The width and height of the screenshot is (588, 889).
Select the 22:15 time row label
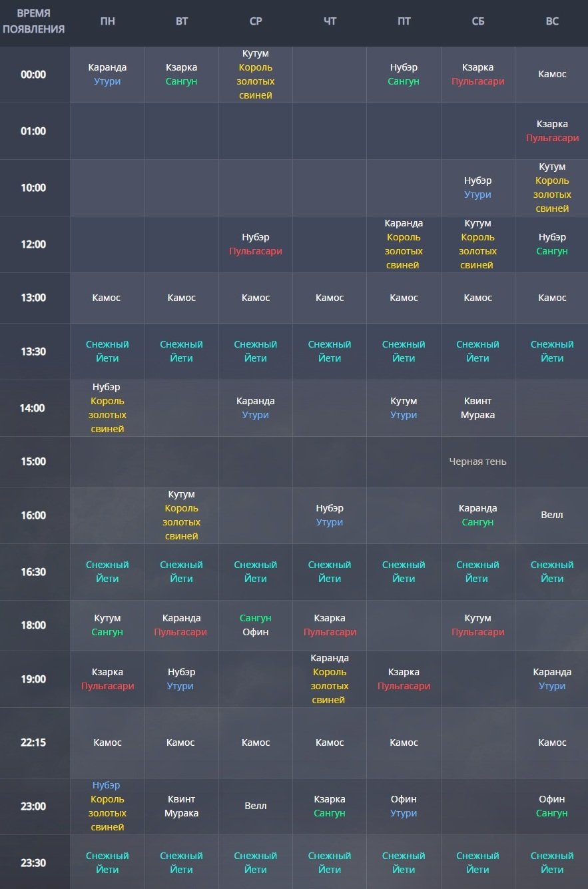point(33,742)
